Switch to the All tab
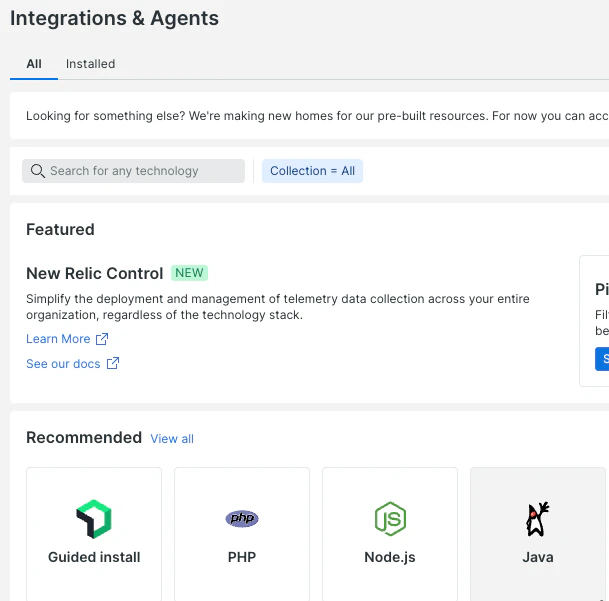 click(x=34, y=64)
